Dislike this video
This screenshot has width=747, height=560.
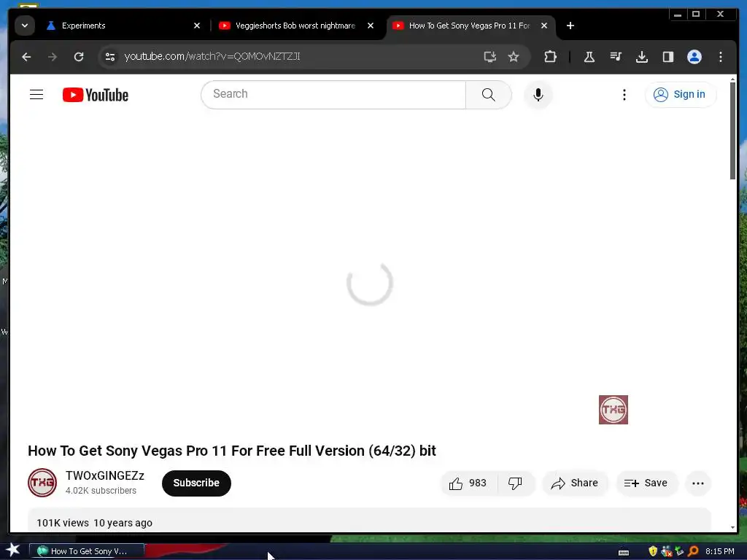click(x=516, y=483)
